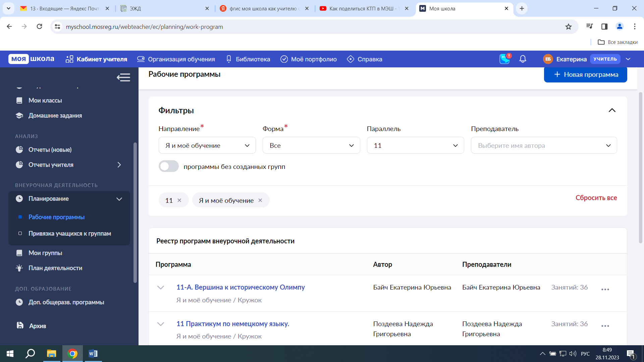
Task: Click the Новая программа button
Action: point(585,74)
